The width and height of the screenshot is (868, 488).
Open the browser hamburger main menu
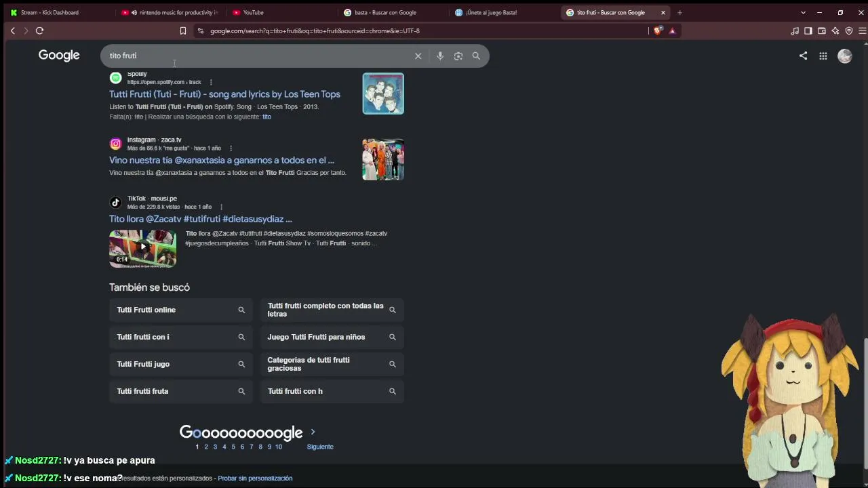click(x=862, y=30)
